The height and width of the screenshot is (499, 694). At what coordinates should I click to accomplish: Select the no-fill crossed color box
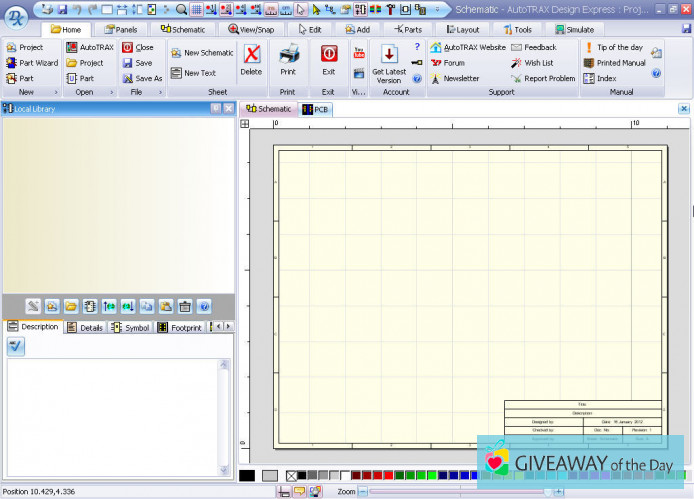(292, 476)
